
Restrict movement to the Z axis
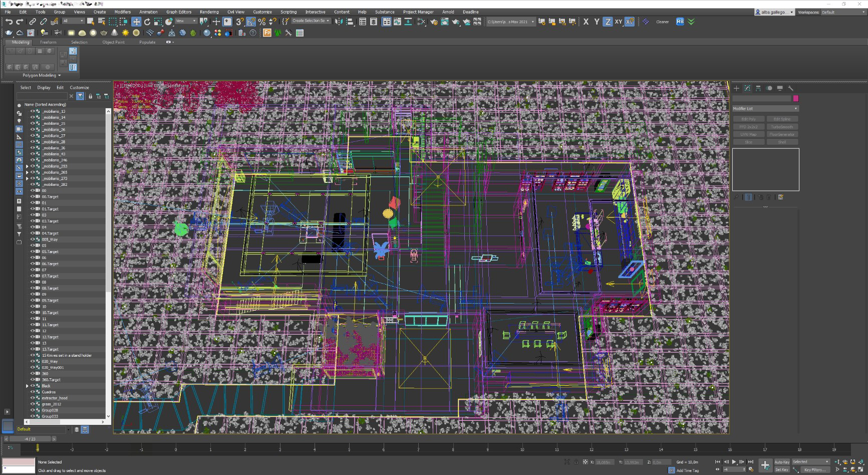click(x=607, y=22)
